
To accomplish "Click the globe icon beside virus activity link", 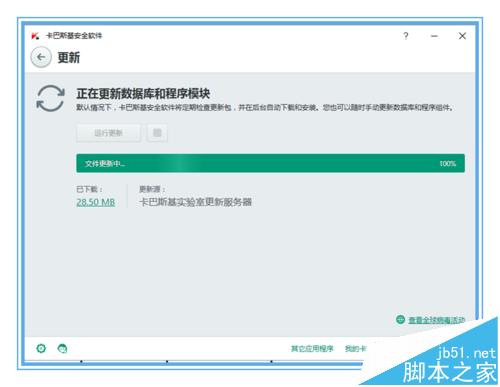I will pyautogui.click(x=400, y=319).
